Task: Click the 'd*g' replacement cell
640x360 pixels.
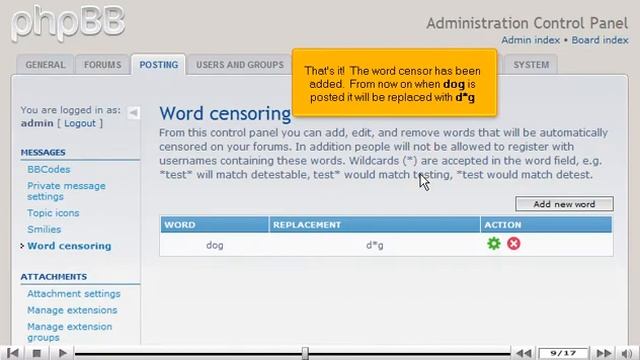Action: [375, 245]
